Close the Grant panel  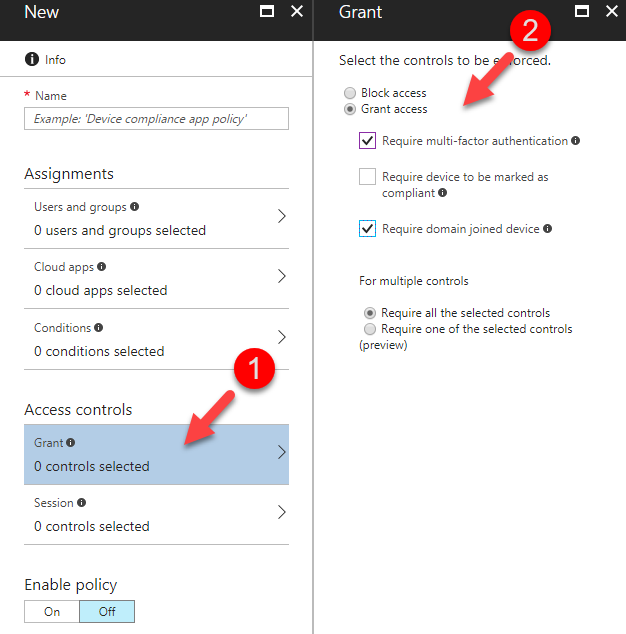[x=611, y=11]
